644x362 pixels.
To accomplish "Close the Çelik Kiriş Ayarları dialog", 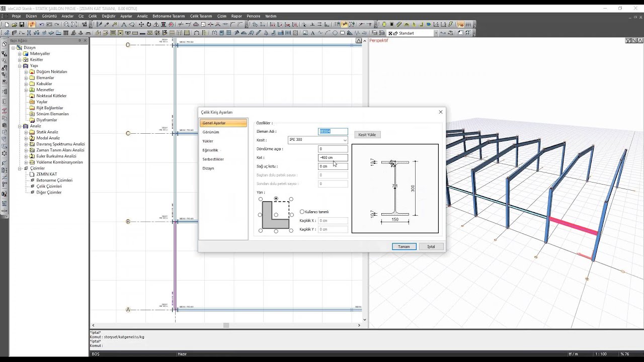I will click(441, 112).
